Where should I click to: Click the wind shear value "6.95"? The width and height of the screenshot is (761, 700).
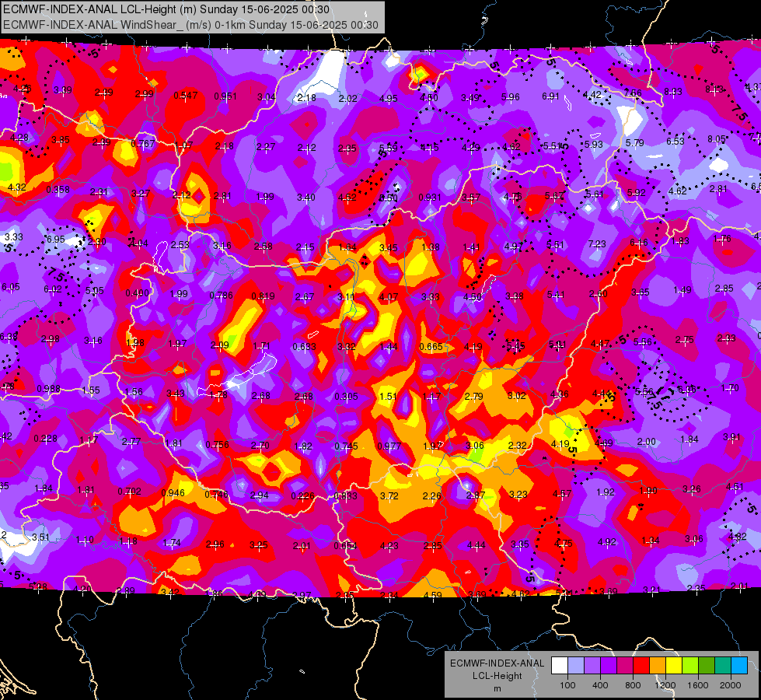(56, 239)
